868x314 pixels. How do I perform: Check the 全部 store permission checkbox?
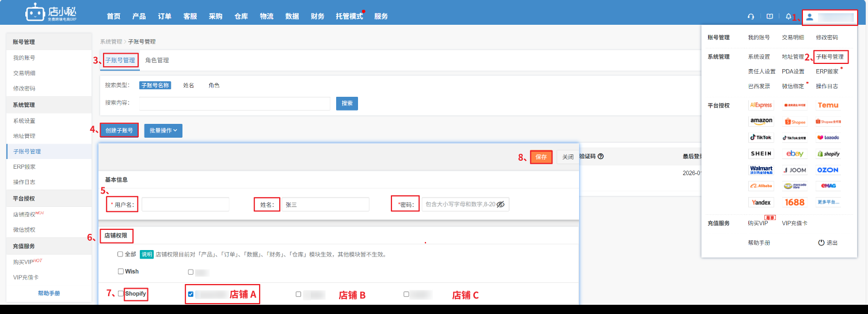tap(120, 254)
